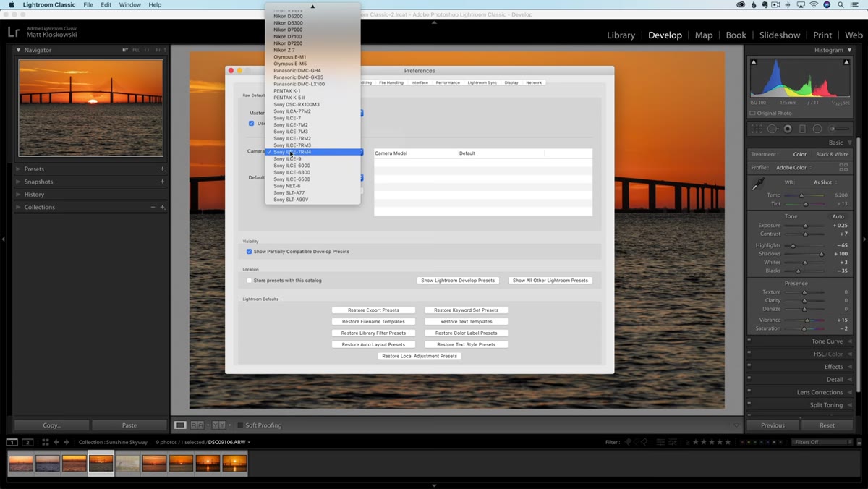This screenshot has height=489, width=868.
Task: Add a new collection plus icon
Action: tap(162, 207)
